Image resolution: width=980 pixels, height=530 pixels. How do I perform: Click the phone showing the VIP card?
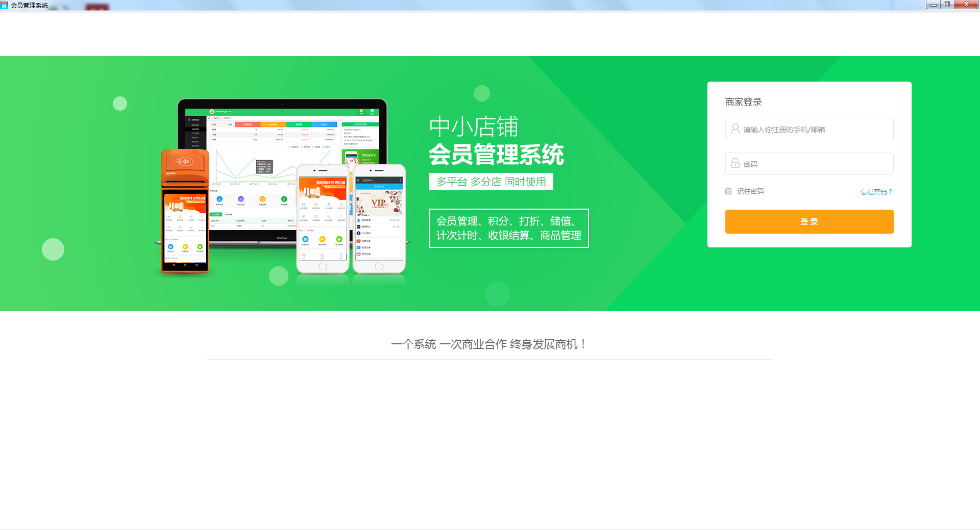point(379,218)
